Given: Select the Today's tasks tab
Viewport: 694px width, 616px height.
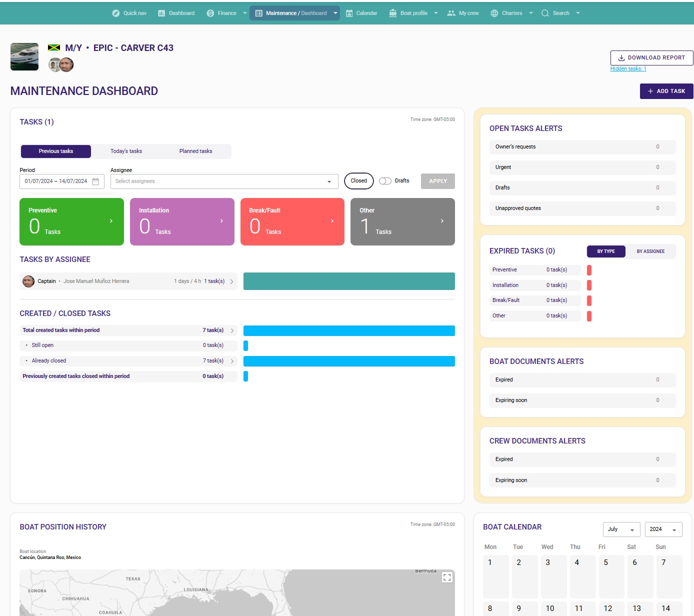Looking at the screenshot, I should pyautogui.click(x=126, y=151).
